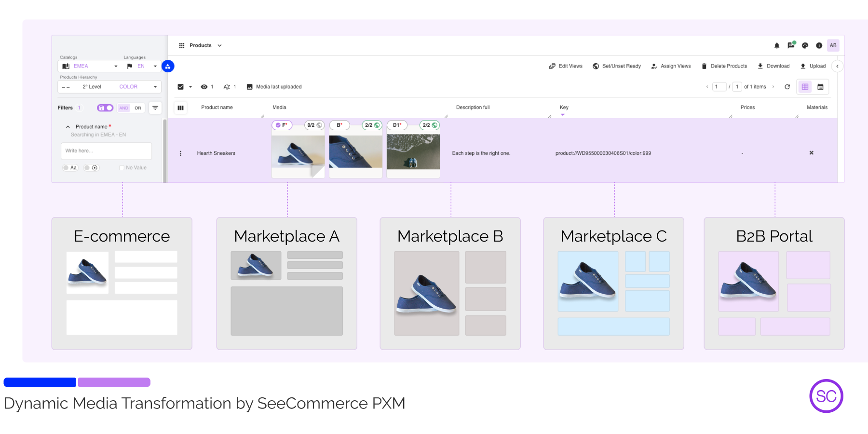The height and width of the screenshot is (434, 868).
Task: Open the D1 beach photo thumbnail
Action: point(413,152)
